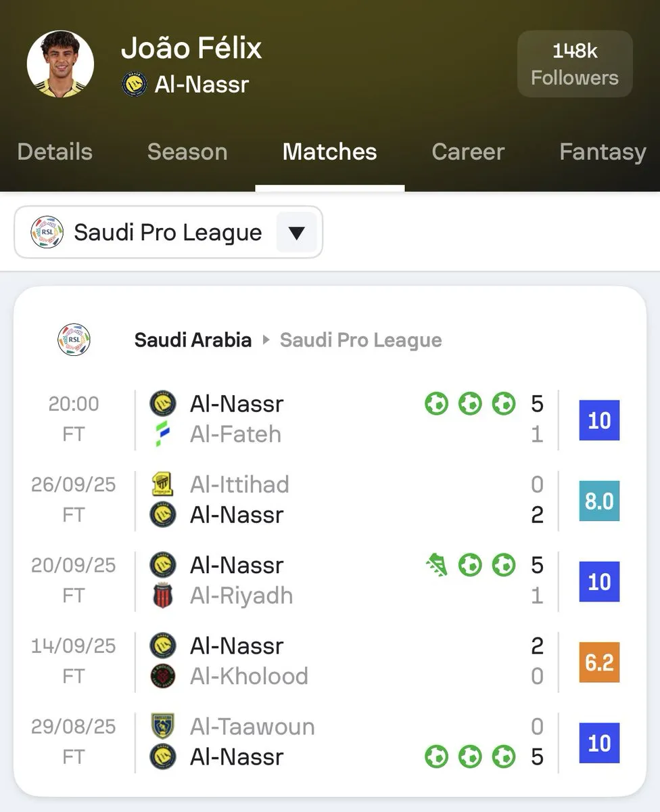Image resolution: width=660 pixels, height=812 pixels.
Task: Open the 148k Followers button
Action: tap(575, 64)
